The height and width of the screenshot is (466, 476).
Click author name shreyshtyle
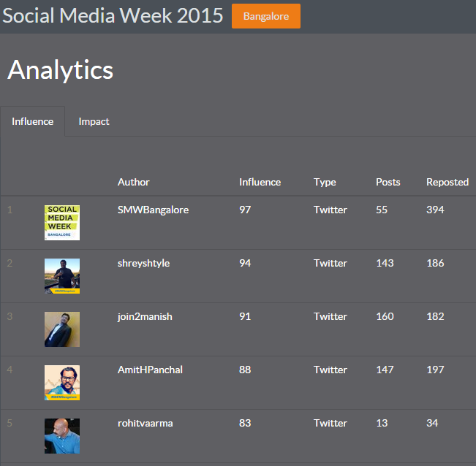[x=143, y=263]
